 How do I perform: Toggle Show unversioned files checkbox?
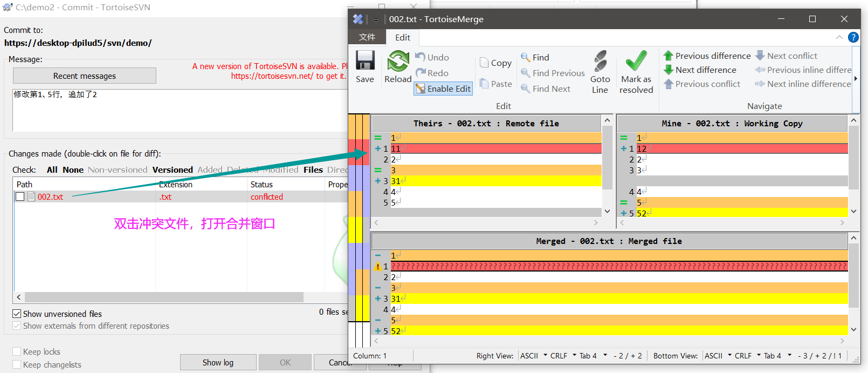point(17,314)
